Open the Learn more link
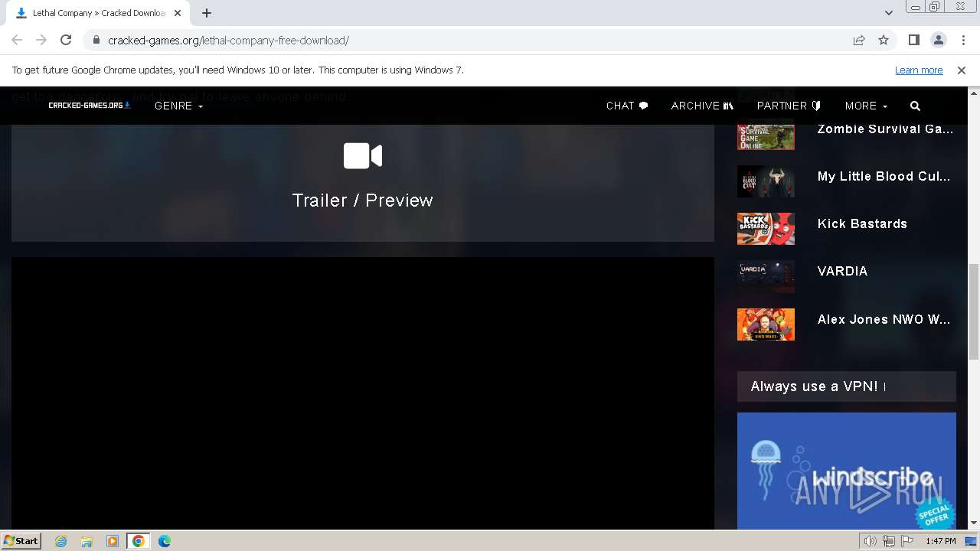The height and width of the screenshot is (551, 980). (919, 70)
